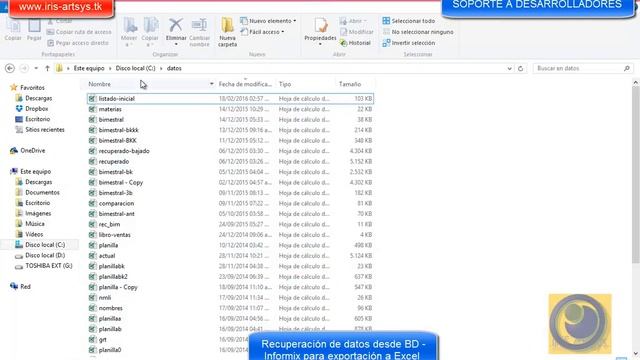The height and width of the screenshot is (360, 640).
Task: Refresh the datos folder view
Action: click(x=520, y=69)
